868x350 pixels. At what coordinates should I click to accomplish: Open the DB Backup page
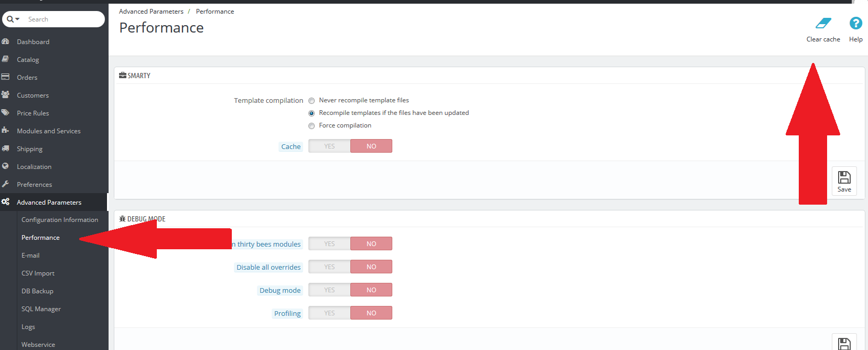click(37, 291)
